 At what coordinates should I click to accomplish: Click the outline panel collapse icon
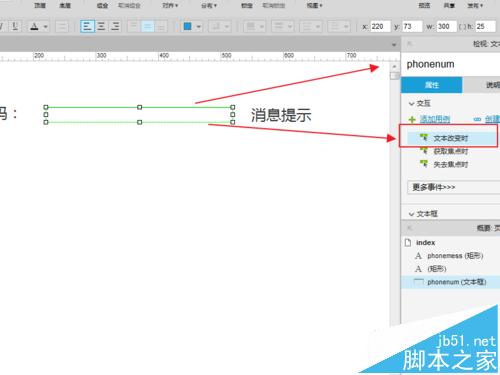[409, 228]
